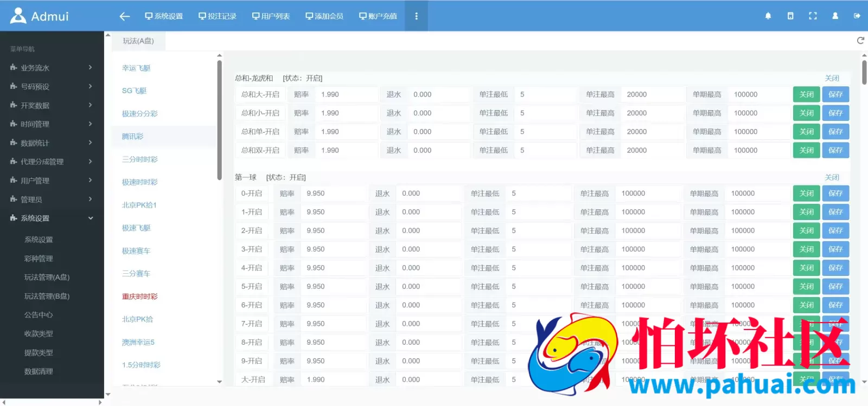
Task: Click the logout icon
Action: [x=857, y=16]
